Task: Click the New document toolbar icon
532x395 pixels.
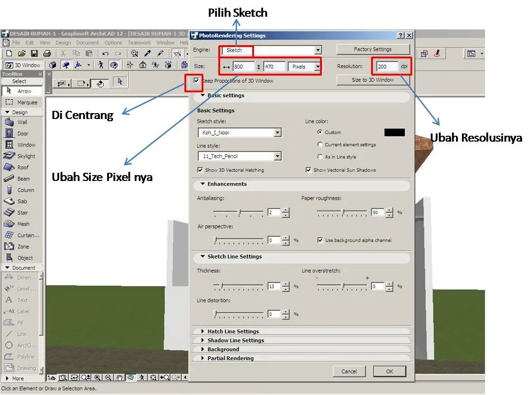Action: [9, 53]
